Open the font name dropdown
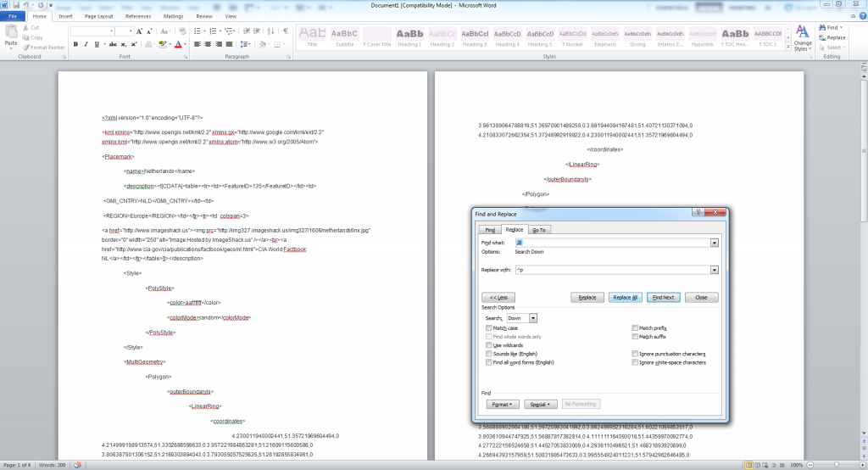This screenshot has width=868, height=470. [x=111, y=31]
